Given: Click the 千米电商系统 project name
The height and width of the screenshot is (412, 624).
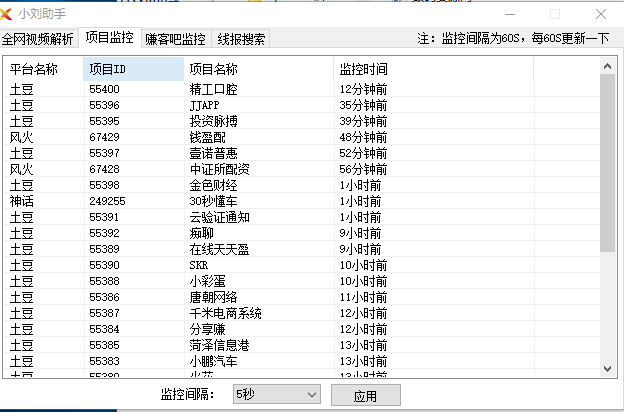Looking at the screenshot, I should [225, 313].
